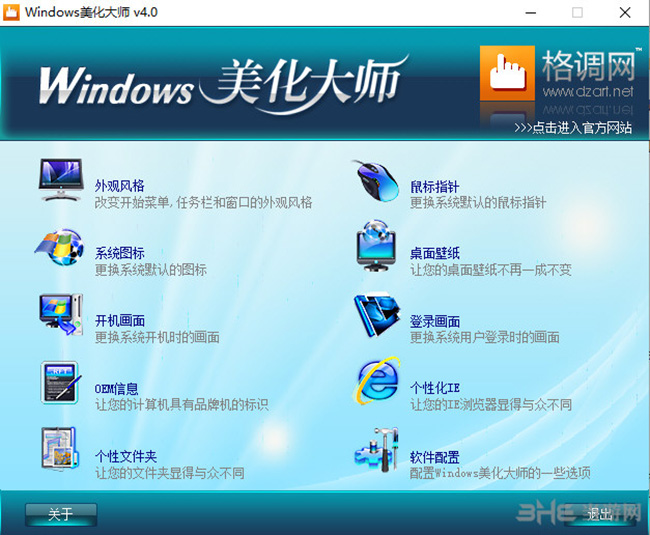Click the orange hand logo of 格调网
The image size is (650, 535).
507,73
